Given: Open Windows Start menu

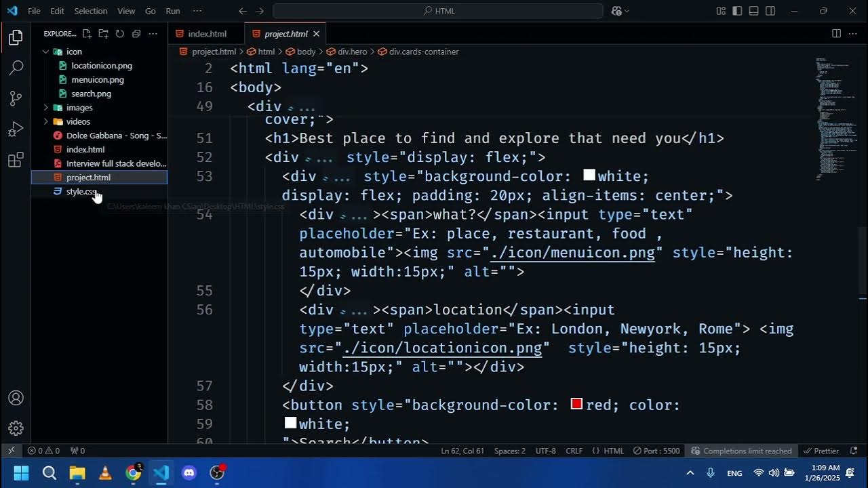Looking at the screenshot, I should [x=21, y=472].
